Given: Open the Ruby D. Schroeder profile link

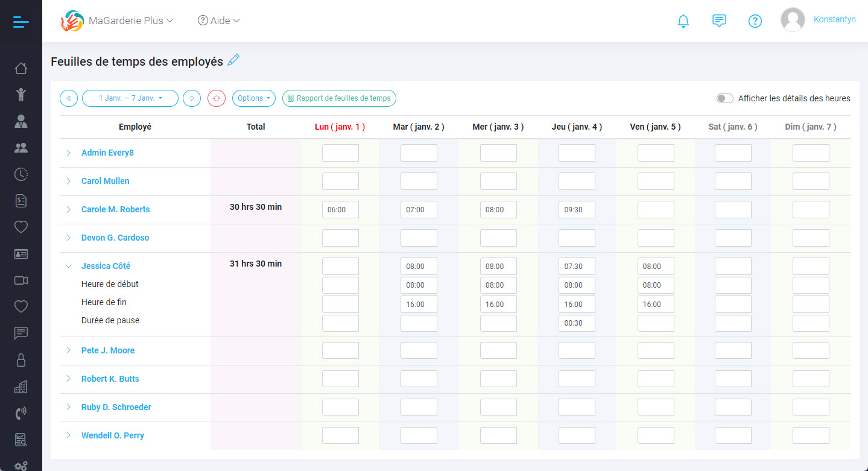Looking at the screenshot, I should [116, 407].
